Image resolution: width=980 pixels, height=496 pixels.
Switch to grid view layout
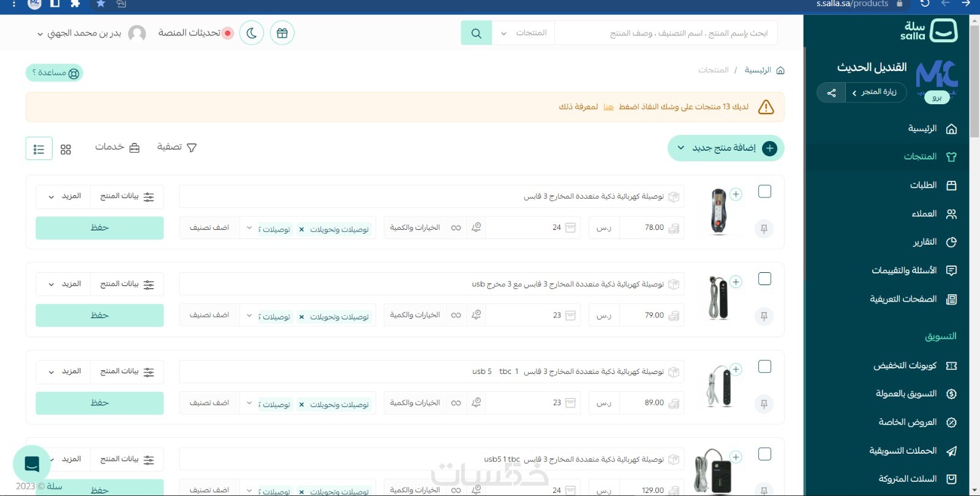(66, 149)
